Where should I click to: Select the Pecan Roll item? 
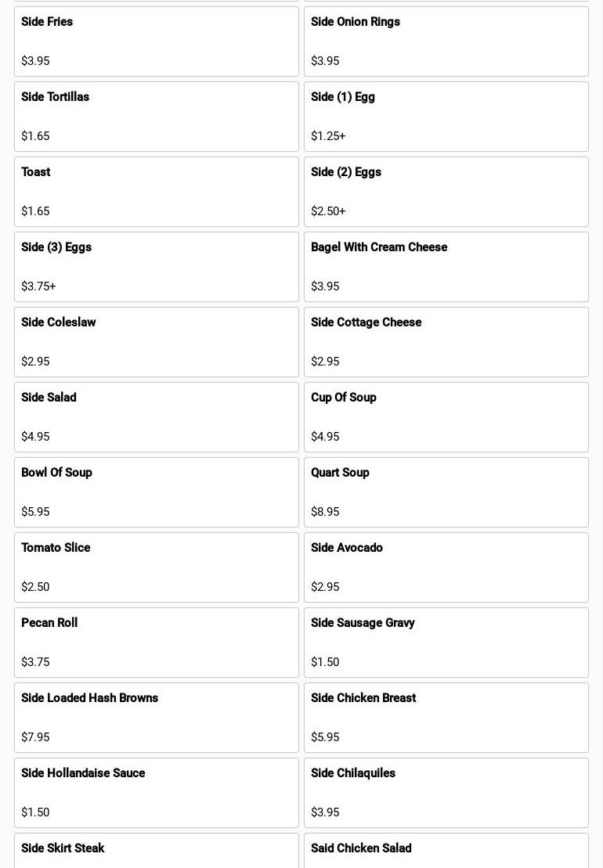(157, 643)
